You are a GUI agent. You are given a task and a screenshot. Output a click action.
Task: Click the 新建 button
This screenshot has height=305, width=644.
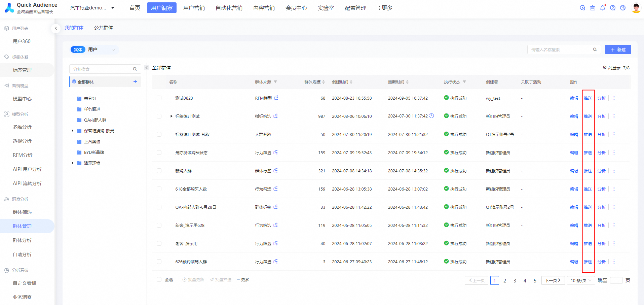(x=618, y=49)
